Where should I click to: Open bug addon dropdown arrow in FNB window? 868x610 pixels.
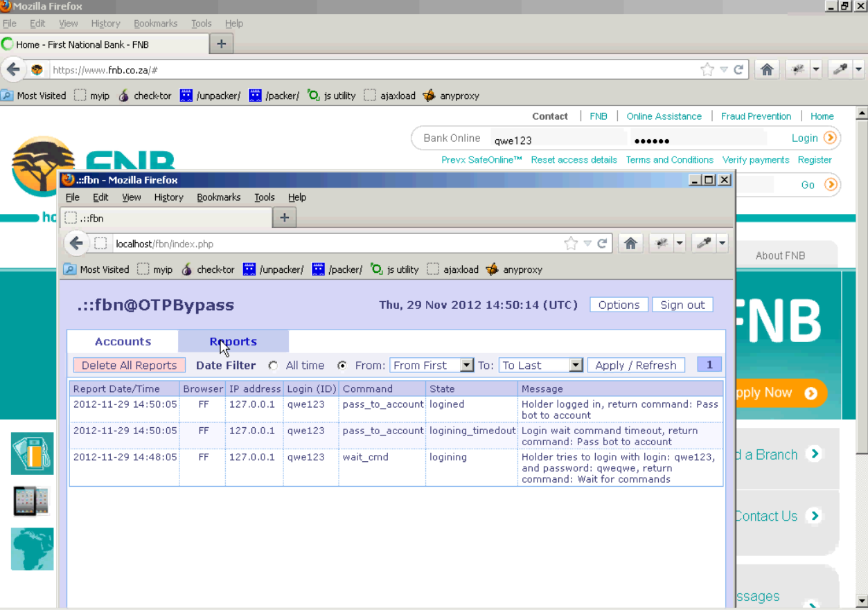(816, 70)
